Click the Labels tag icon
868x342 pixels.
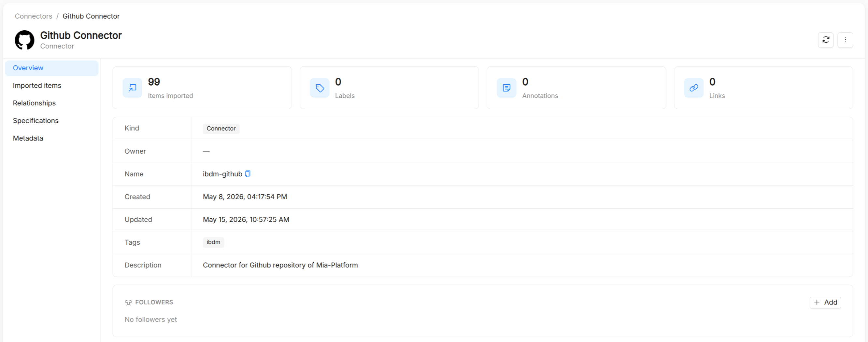click(320, 88)
